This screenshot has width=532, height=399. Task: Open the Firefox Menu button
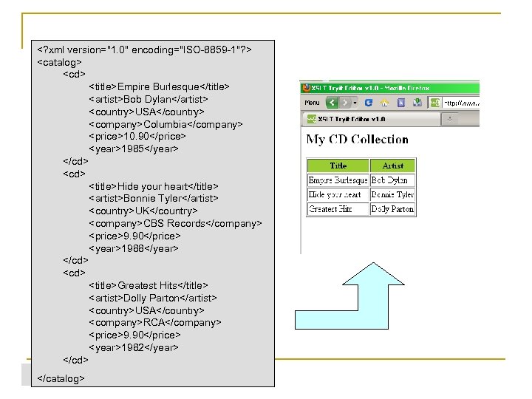point(312,103)
